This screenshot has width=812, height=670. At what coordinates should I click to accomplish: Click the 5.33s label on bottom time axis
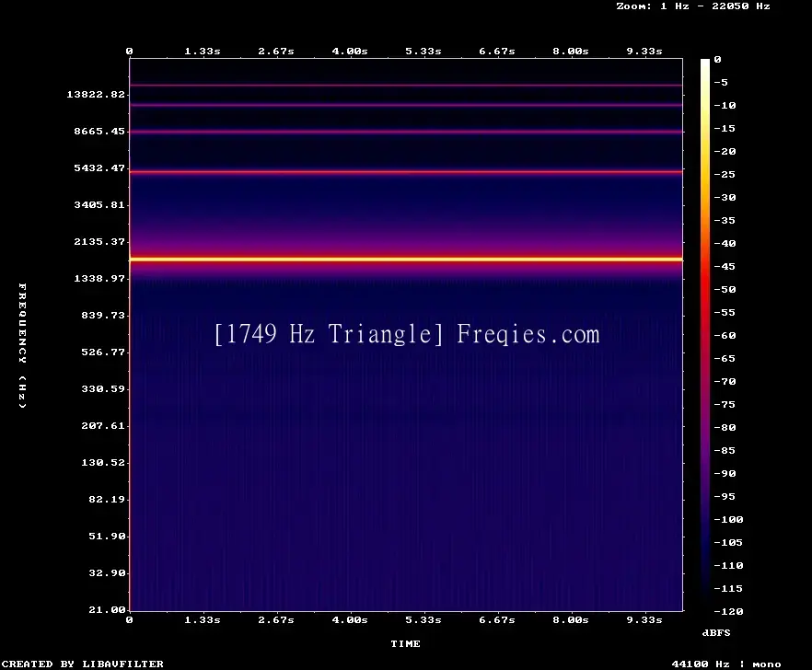coord(423,619)
